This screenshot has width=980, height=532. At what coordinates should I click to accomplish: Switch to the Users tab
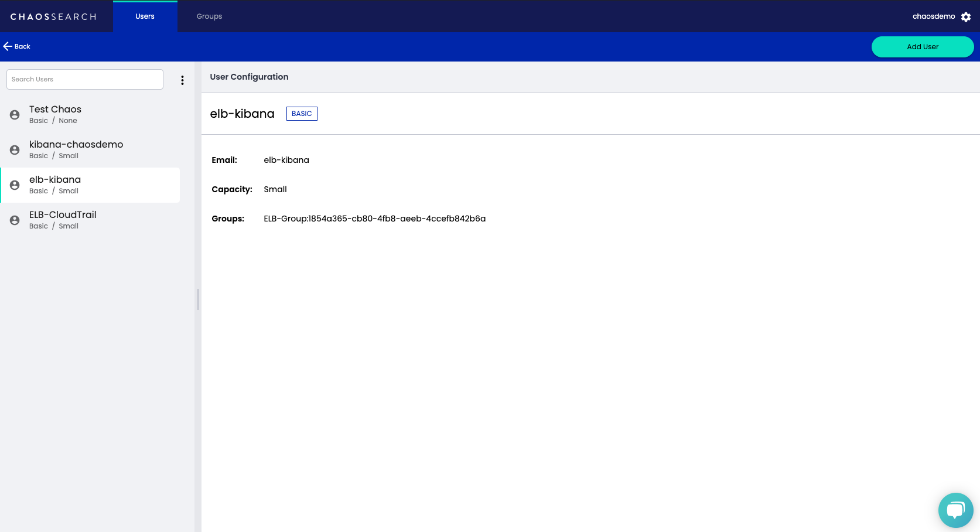[145, 16]
